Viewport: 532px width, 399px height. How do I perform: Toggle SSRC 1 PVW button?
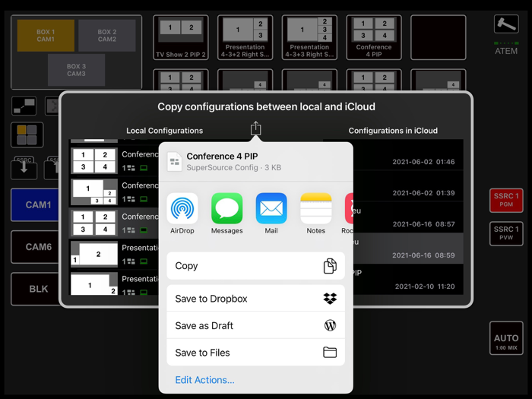click(x=506, y=233)
